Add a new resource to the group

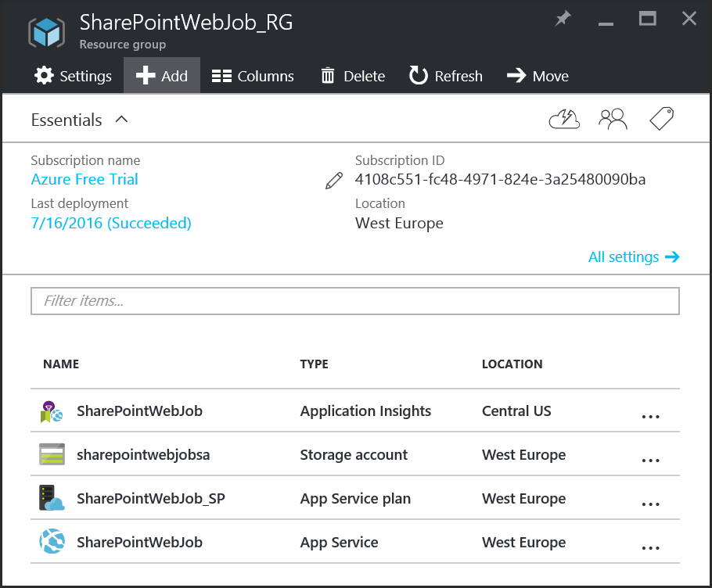(x=161, y=76)
